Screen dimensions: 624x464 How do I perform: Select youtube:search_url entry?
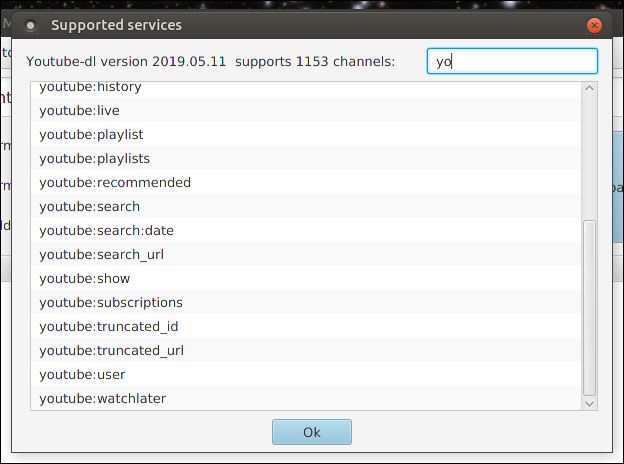pyautogui.click(x=101, y=254)
